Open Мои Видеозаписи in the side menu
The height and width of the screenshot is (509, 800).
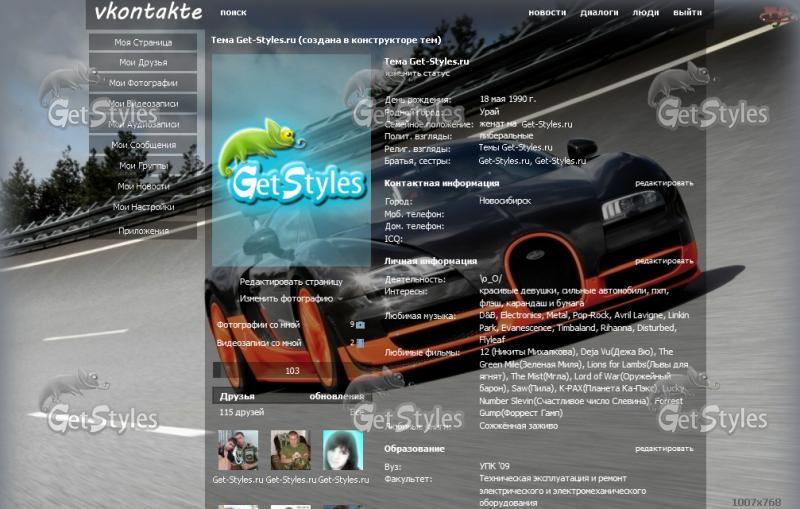[143, 104]
